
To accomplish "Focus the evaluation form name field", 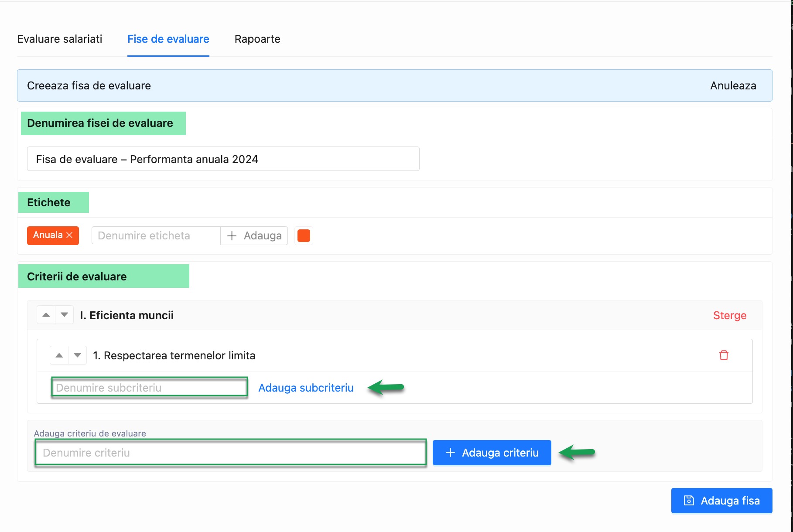I will click(223, 159).
